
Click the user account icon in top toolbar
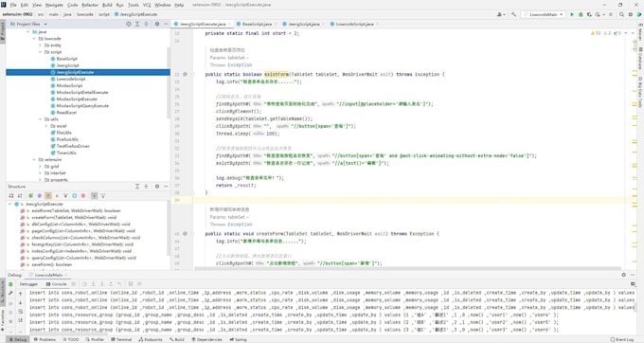pyautogui.click(x=501, y=14)
